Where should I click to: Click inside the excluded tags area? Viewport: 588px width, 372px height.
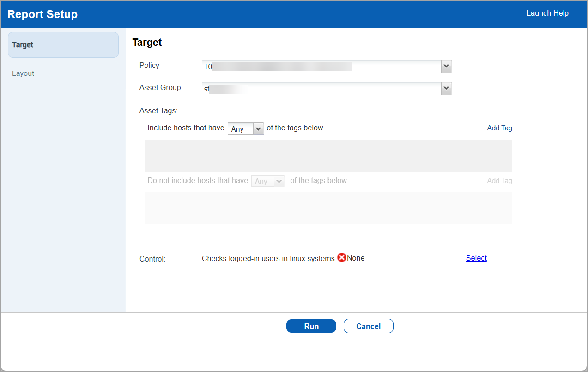pyautogui.click(x=328, y=208)
